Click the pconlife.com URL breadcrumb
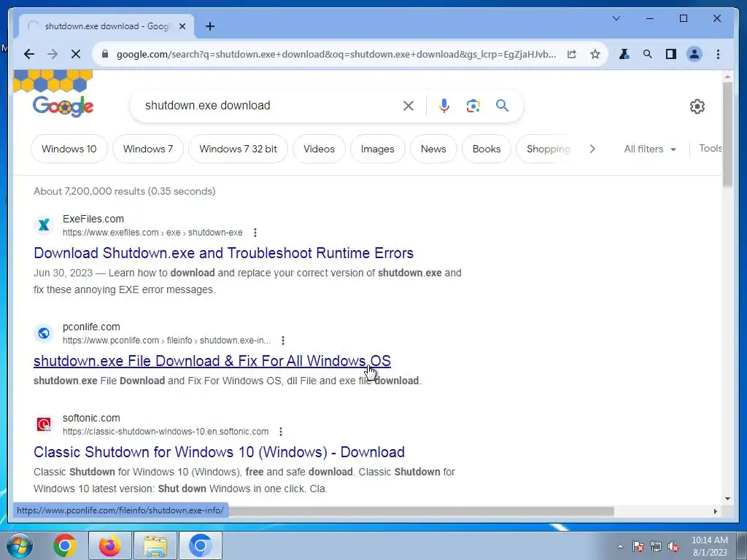 click(x=167, y=341)
